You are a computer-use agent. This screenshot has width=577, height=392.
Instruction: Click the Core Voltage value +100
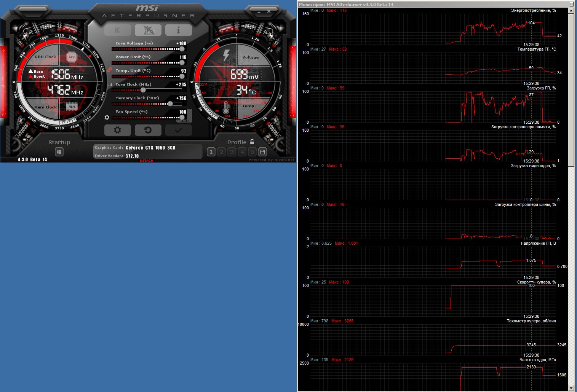tap(181, 43)
